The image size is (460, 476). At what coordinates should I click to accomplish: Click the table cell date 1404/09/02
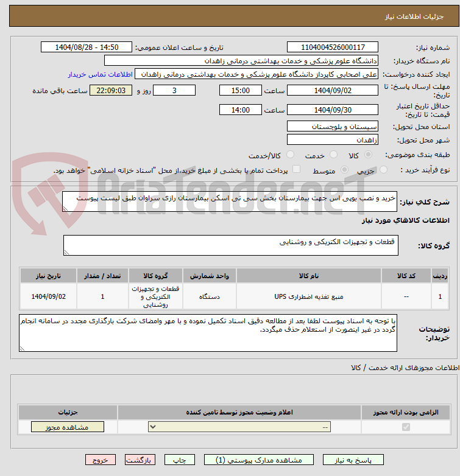point(48,296)
